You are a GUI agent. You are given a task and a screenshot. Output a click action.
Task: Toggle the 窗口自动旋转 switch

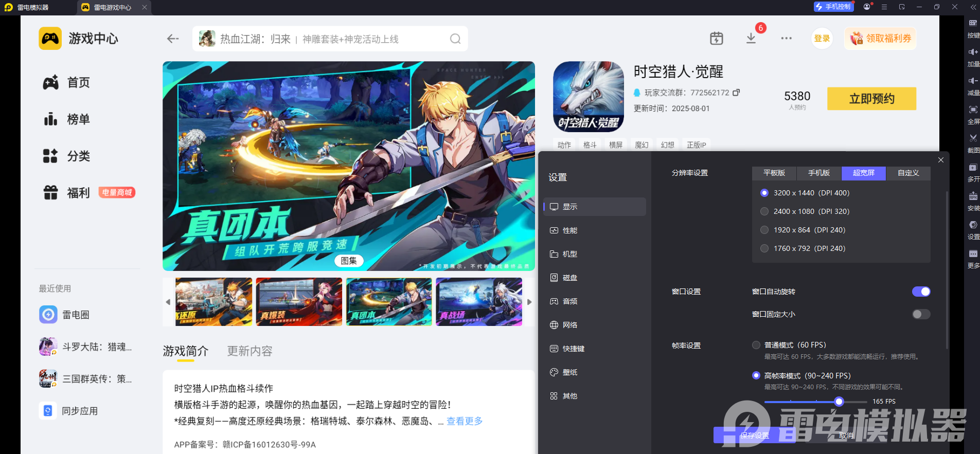pyautogui.click(x=921, y=292)
